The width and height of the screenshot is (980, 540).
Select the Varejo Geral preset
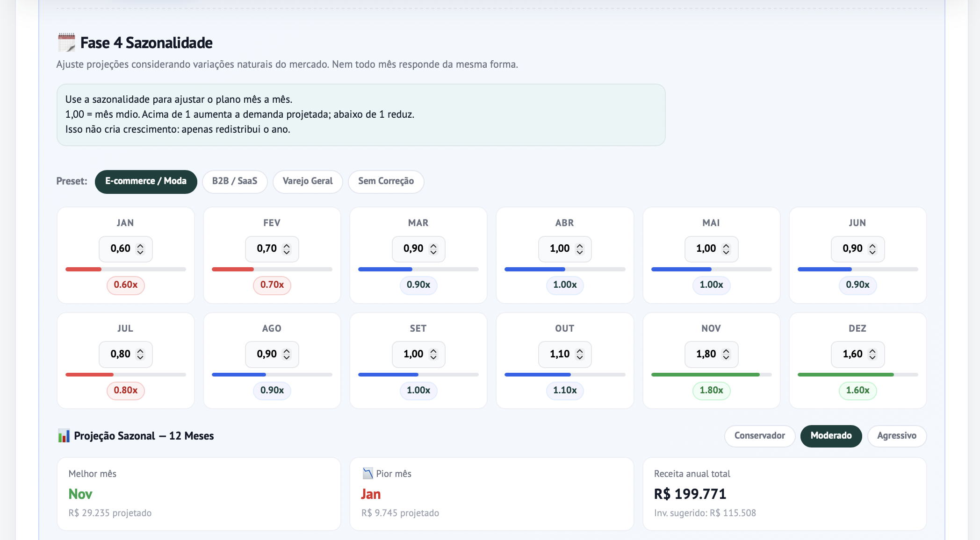pos(307,181)
